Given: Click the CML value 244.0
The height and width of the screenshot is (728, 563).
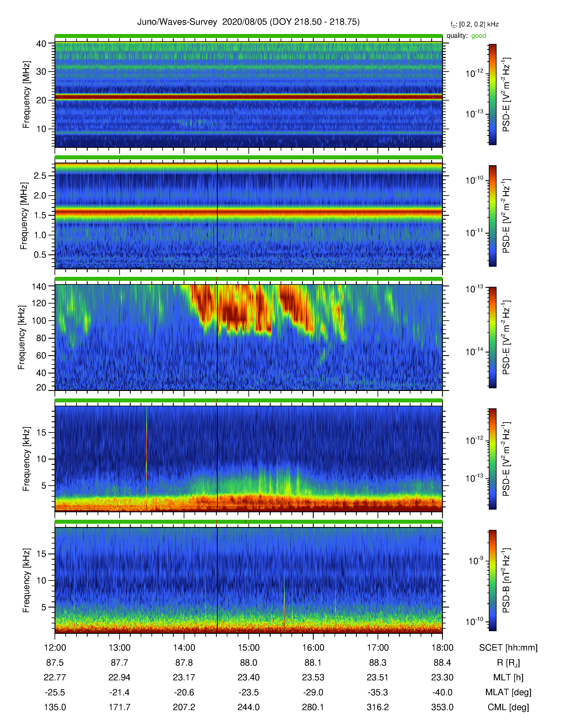Looking at the screenshot, I should tap(248, 707).
